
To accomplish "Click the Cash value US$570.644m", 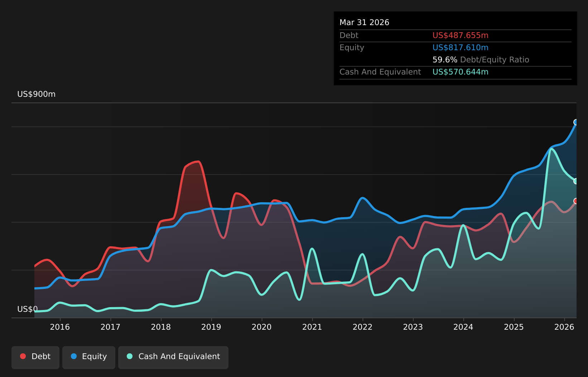I will click(461, 72).
